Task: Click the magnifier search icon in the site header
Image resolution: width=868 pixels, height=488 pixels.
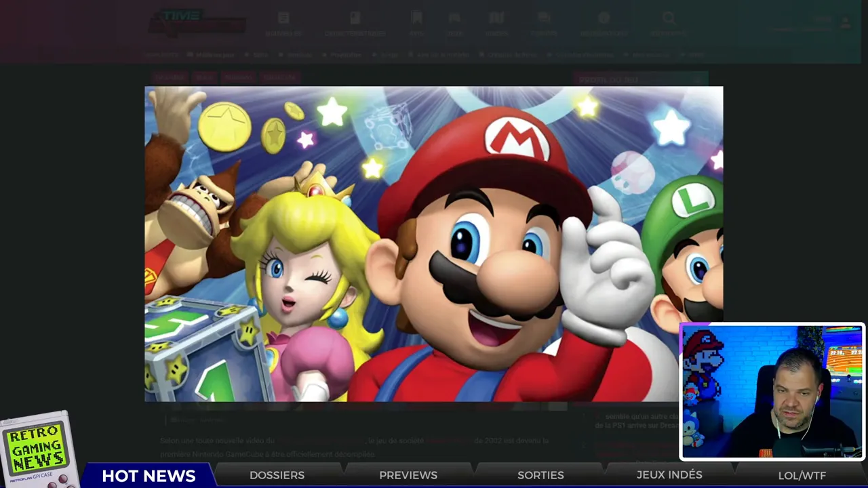Action: click(669, 18)
